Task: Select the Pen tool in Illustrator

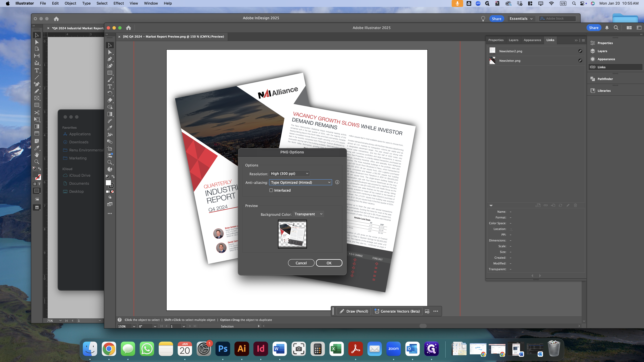Action: pyautogui.click(x=110, y=59)
